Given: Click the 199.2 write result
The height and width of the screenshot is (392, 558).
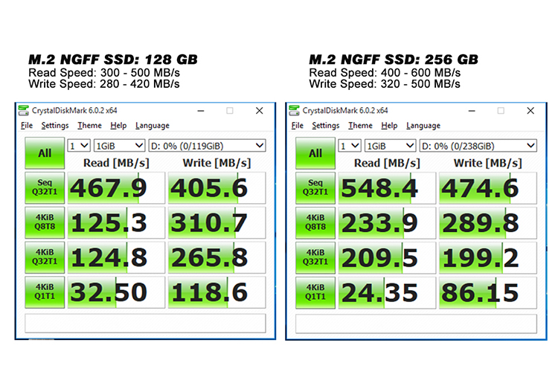Looking at the screenshot, I should tap(488, 257).
